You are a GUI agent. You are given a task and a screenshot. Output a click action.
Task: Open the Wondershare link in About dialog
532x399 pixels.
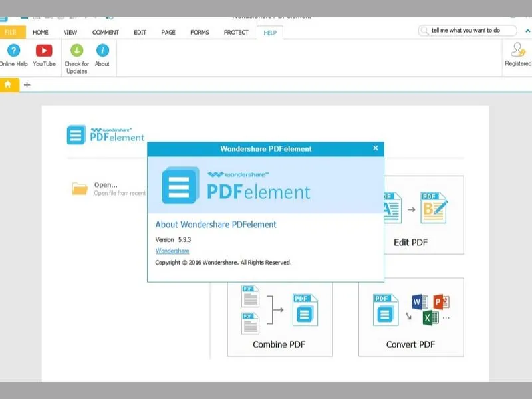(x=172, y=251)
